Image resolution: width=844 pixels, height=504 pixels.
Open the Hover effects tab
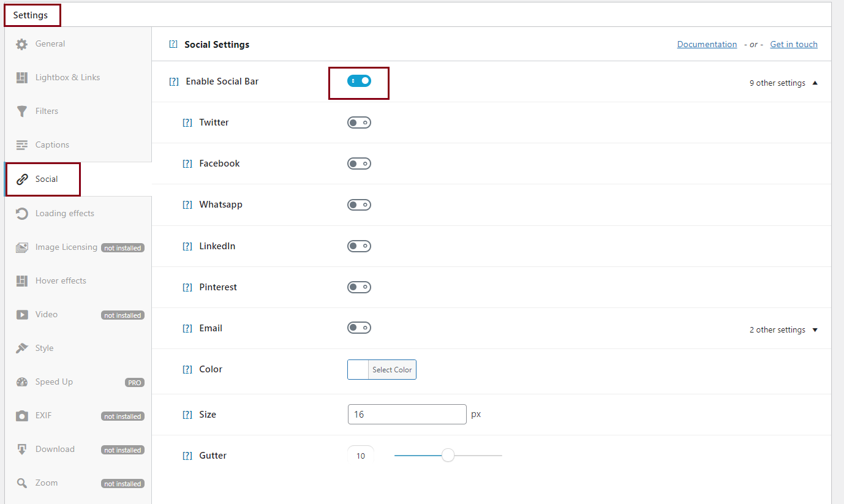pyautogui.click(x=61, y=281)
